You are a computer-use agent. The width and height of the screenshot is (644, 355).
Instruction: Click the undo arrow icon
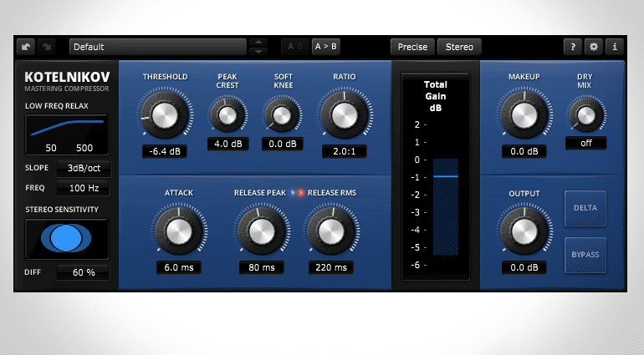26,47
